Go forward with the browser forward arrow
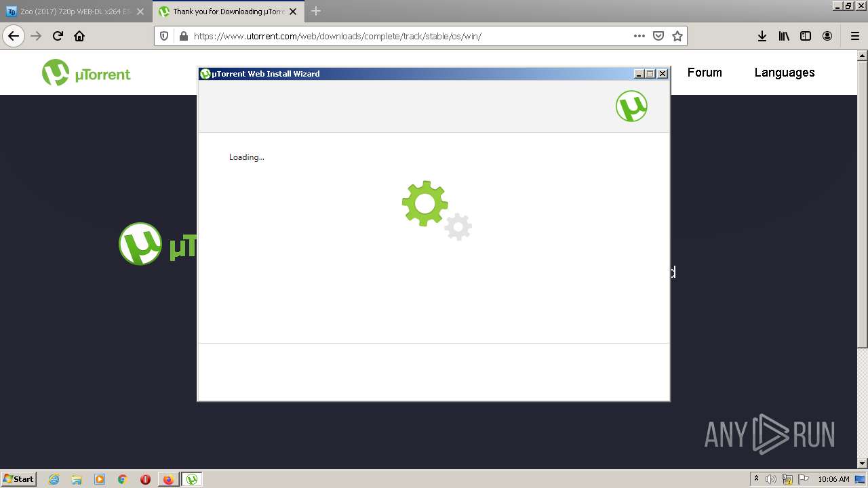 [x=36, y=36]
